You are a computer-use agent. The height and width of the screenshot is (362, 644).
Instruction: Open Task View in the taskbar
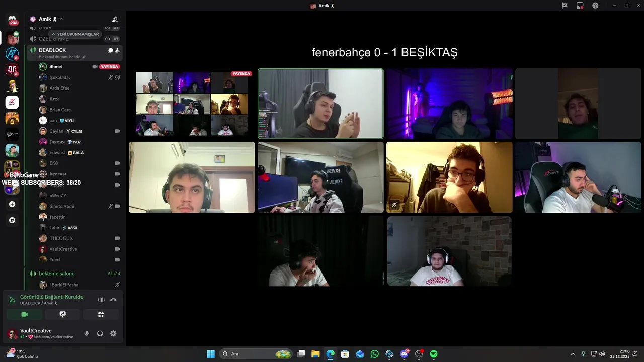(301, 354)
